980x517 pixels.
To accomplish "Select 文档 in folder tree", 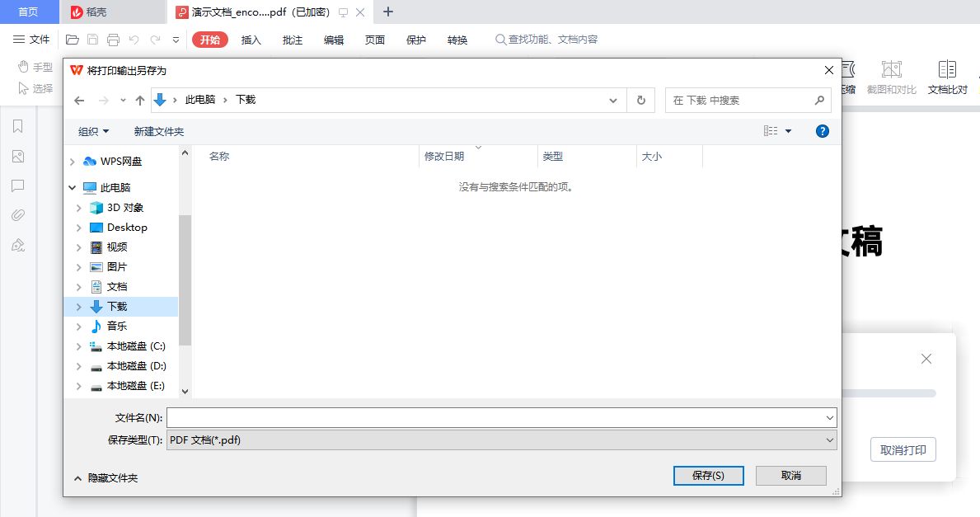I will pos(117,286).
